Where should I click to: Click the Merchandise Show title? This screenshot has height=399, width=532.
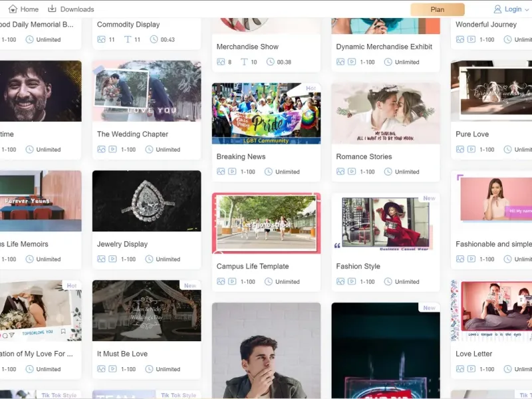tap(247, 47)
